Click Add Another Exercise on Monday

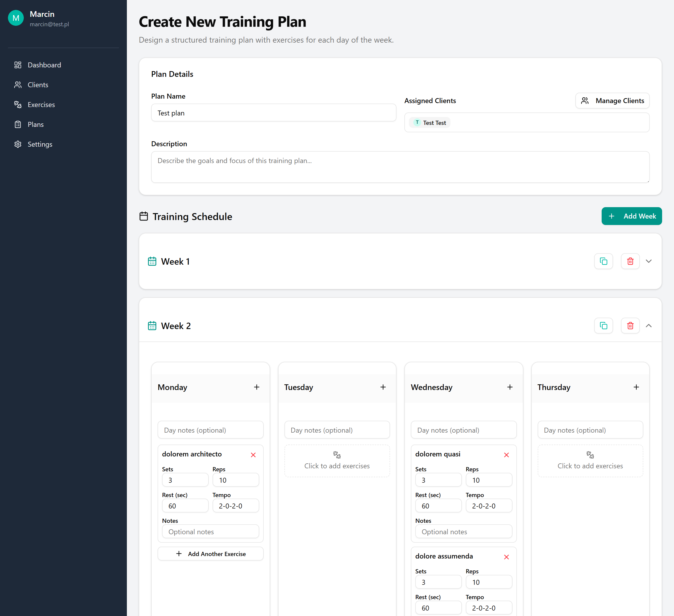point(210,554)
